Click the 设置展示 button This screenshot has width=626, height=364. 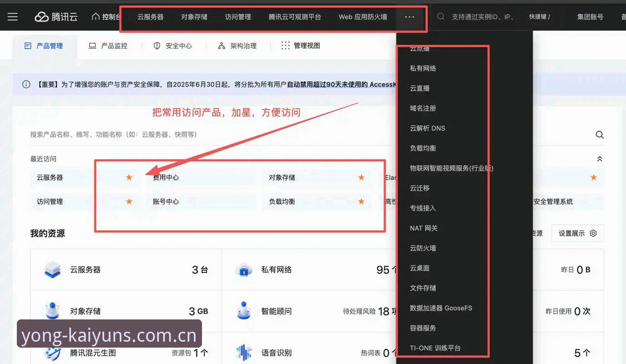[578, 233]
